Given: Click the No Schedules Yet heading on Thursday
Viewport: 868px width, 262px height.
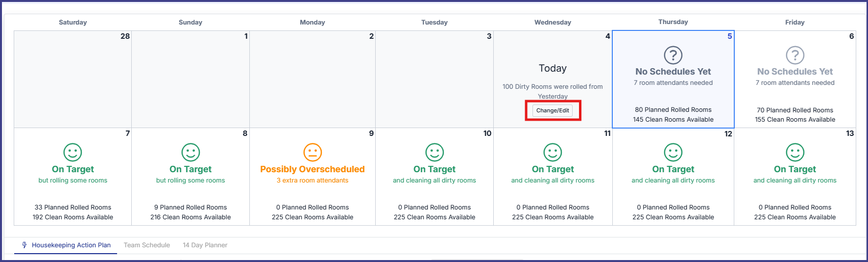Looking at the screenshot, I should pyautogui.click(x=673, y=72).
